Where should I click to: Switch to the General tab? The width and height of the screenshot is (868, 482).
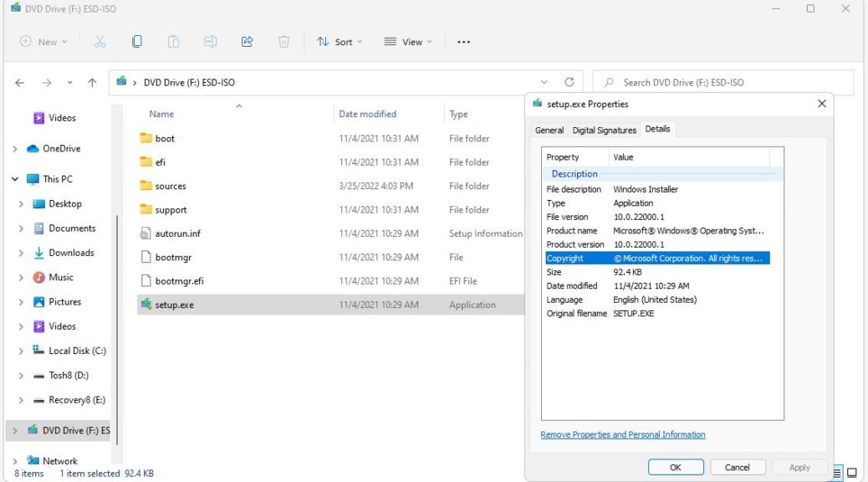tap(549, 131)
